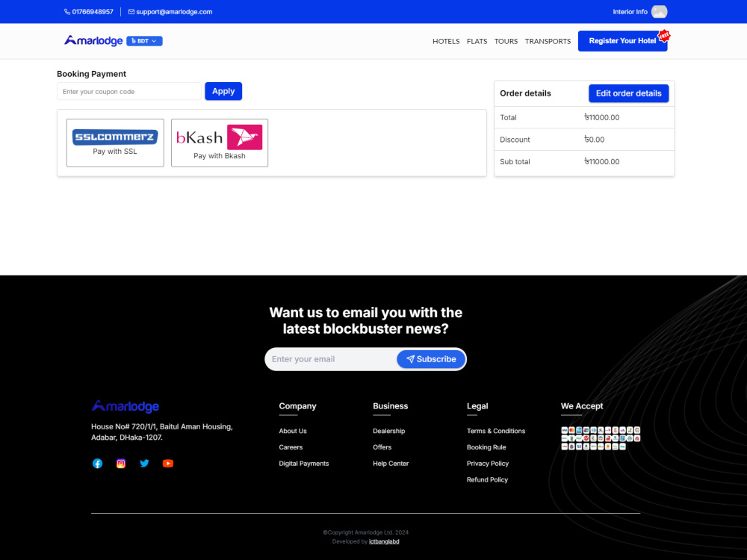Toggle the Interior Info switch
The width and height of the screenshot is (747, 560).
[x=660, y=12]
